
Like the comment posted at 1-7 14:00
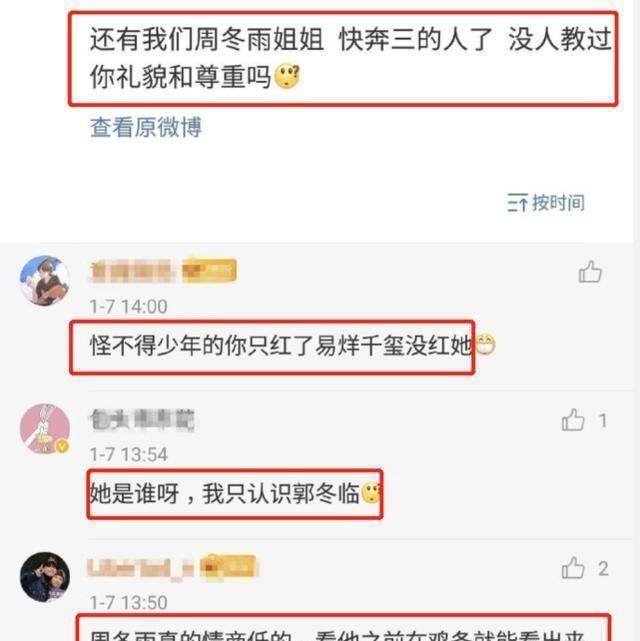[x=590, y=272]
